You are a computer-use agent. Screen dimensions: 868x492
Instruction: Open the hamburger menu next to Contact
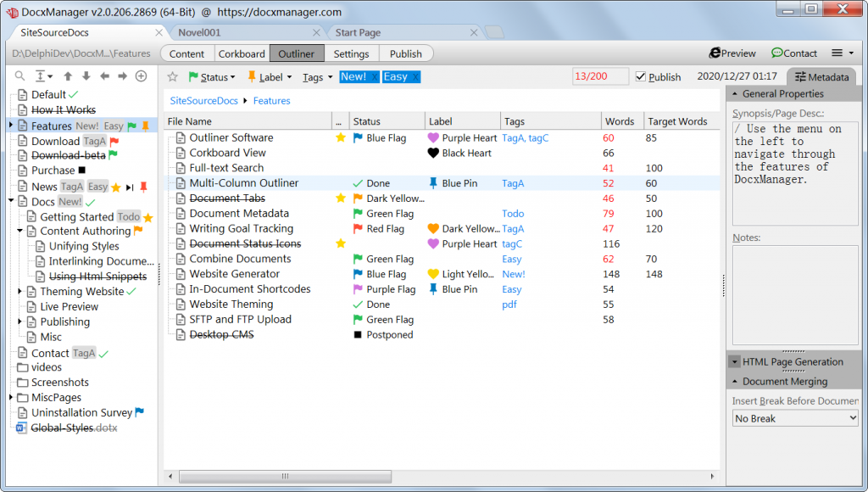coord(843,53)
